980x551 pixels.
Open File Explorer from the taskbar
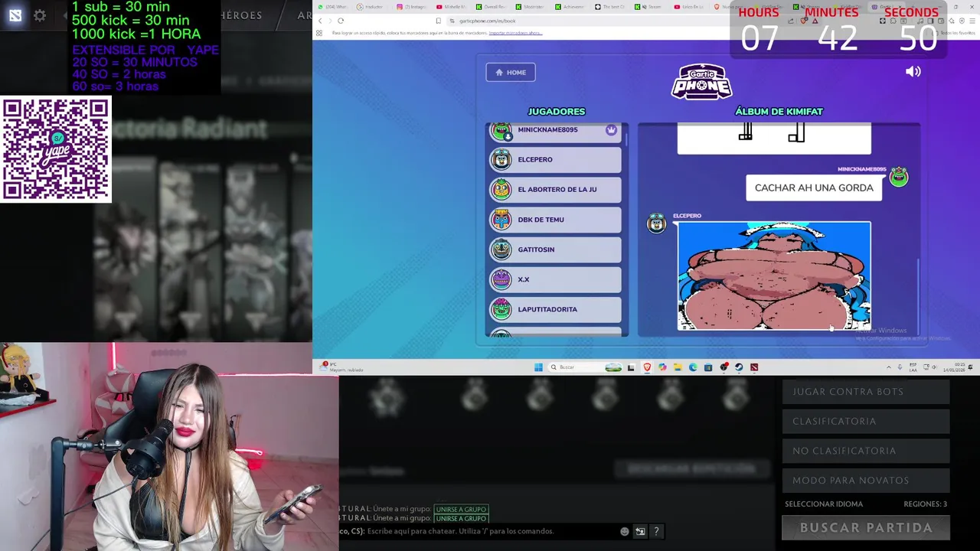[x=678, y=367]
